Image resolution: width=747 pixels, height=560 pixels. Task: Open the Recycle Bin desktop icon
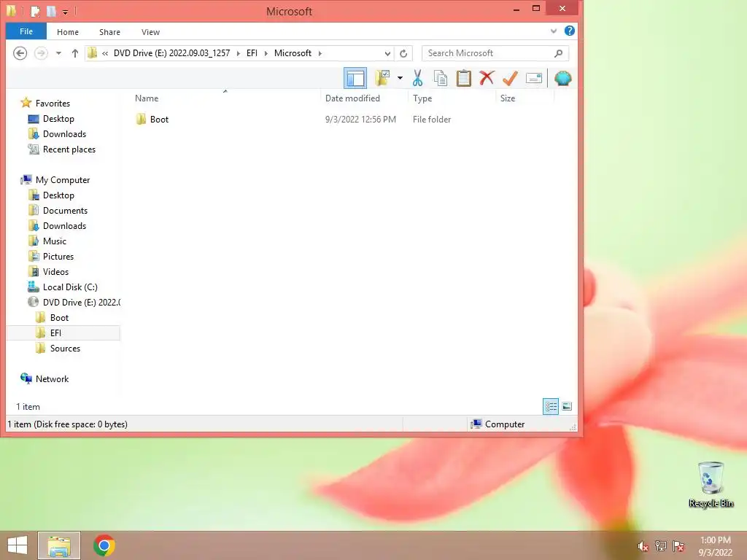tap(711, 484)
